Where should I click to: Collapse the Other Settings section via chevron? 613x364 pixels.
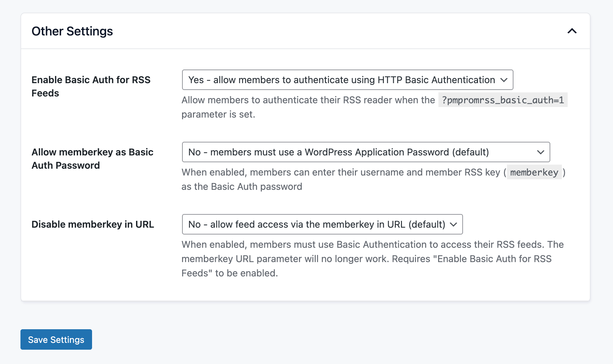coord(572,31)
